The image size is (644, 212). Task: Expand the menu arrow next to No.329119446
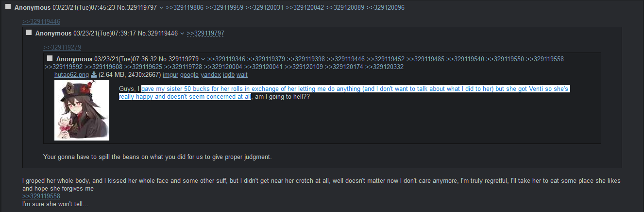(182, 33)
